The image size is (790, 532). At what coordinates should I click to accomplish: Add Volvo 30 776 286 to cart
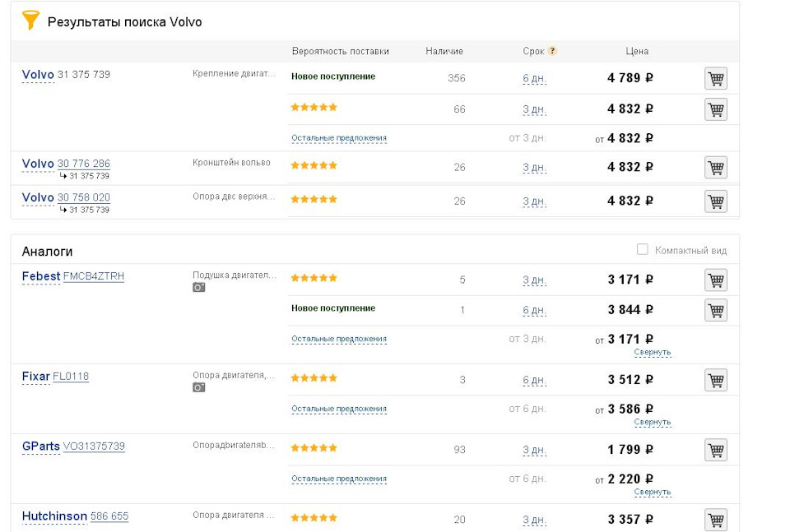[x=715, y=168]
